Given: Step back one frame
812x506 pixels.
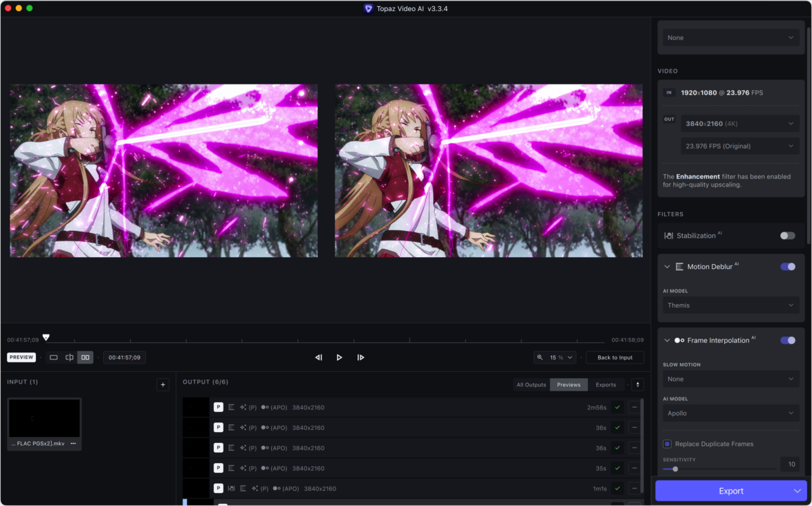Looking at the screenshot, I should [318, 357].
